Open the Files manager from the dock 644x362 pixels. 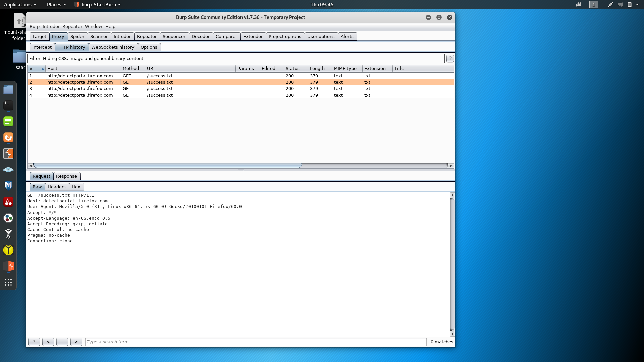(x=8, y=89)
